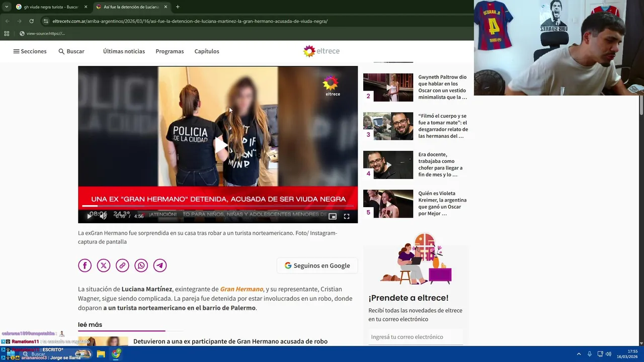Open the Programas section
This screenshot has width=644, height=362.
click(x=170, y=51)
